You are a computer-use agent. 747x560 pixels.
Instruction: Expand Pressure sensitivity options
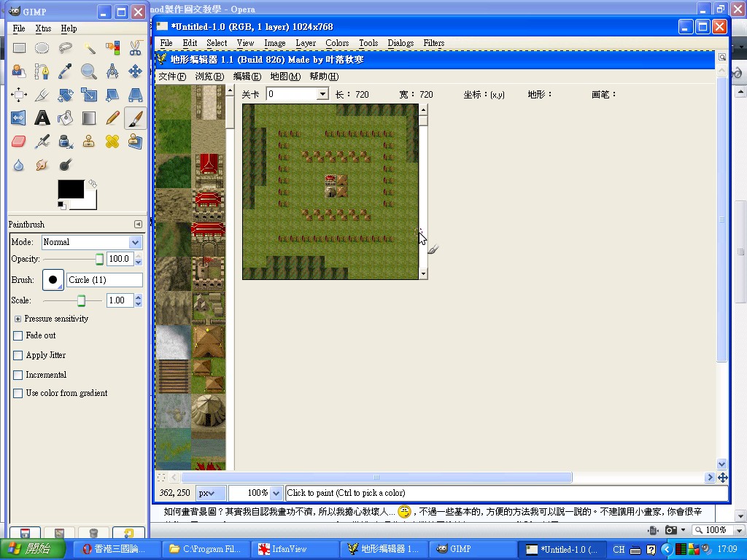tap(18, 319)
